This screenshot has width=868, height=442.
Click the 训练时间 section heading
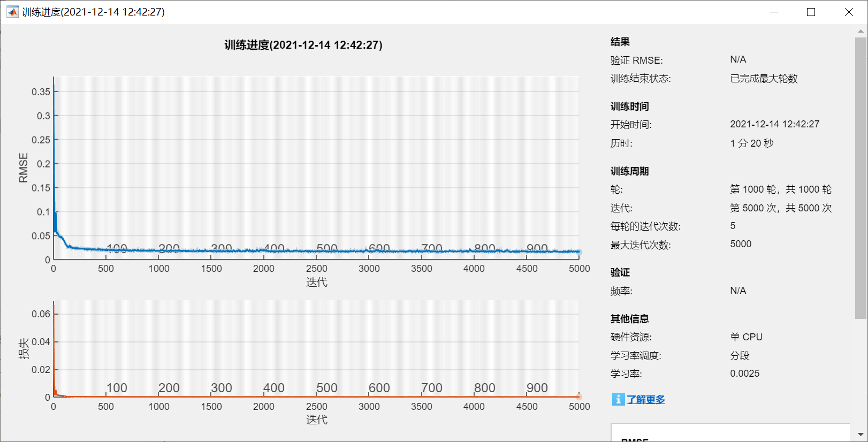[630, 106]
